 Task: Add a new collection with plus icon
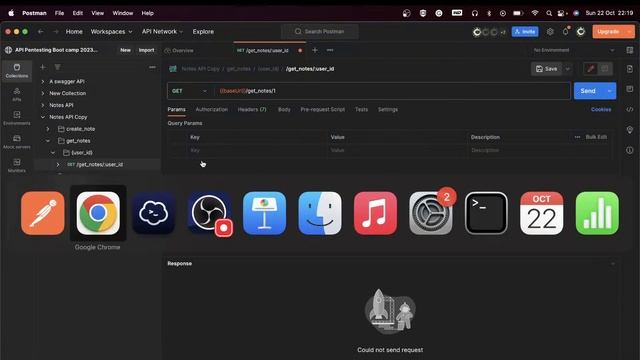[43, 67]
